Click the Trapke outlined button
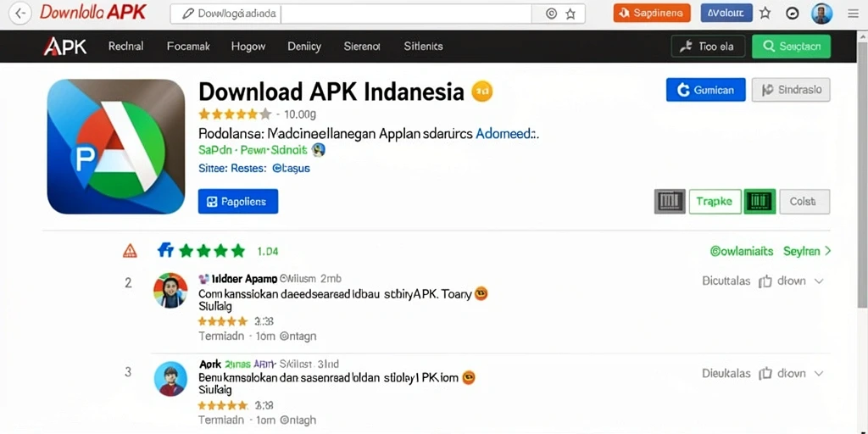The height and width of the screenshot is (434, 868). click(x=715, y=202)
